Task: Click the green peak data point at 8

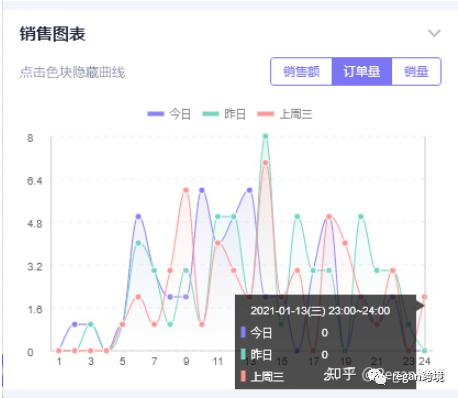Action: (265, 136)
